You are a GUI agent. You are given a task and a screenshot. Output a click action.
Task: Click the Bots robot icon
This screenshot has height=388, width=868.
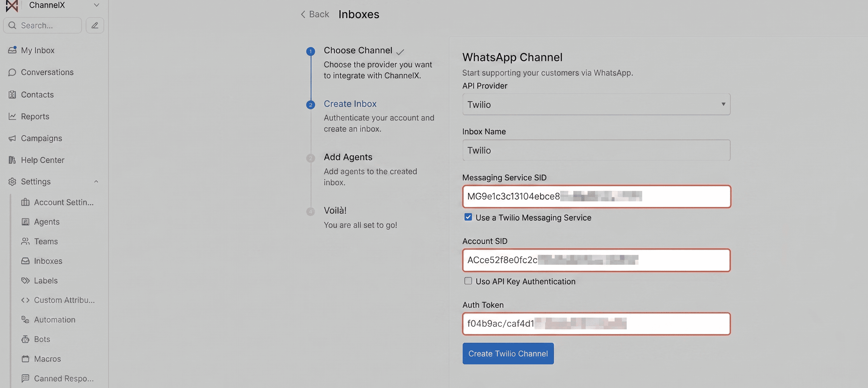pos(25,339)
